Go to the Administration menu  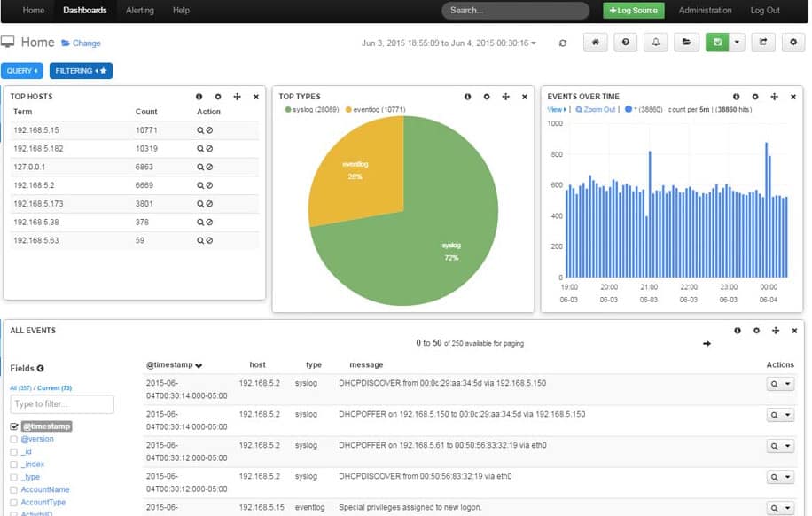click(x=705, y=11)
